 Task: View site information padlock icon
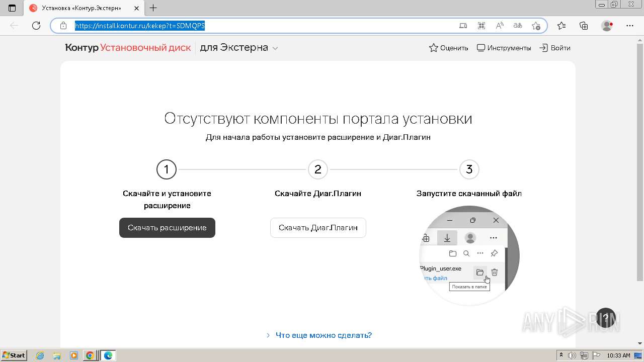click(63, 26)
